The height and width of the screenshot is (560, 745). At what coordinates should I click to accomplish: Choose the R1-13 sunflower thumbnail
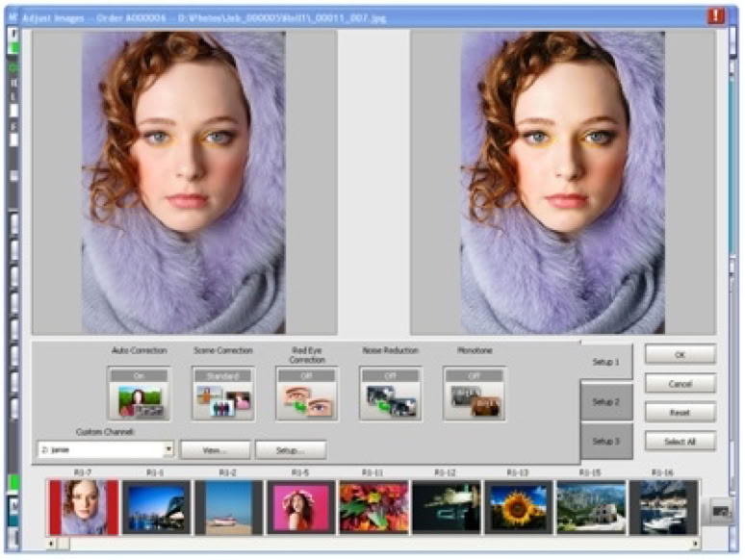pos(518,507)
